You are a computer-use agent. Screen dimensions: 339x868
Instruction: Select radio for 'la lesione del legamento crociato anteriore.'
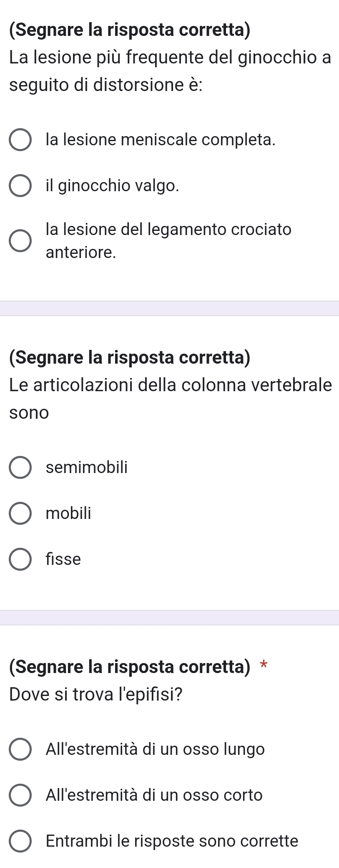pos(20,241)
